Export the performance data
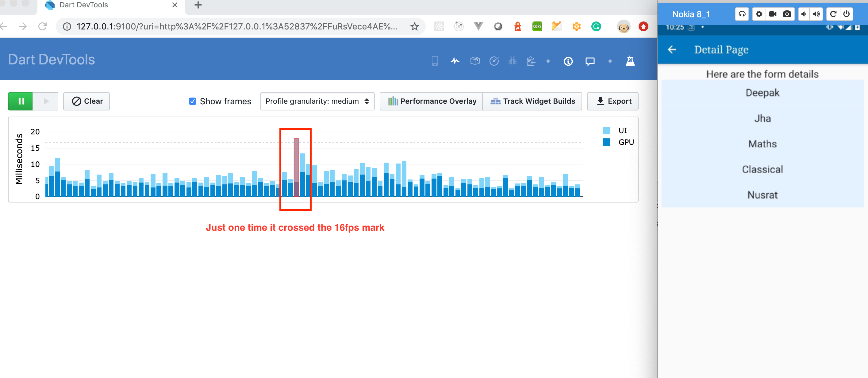The width and height of the screenshot is (868, 378). tap(613, 101)
